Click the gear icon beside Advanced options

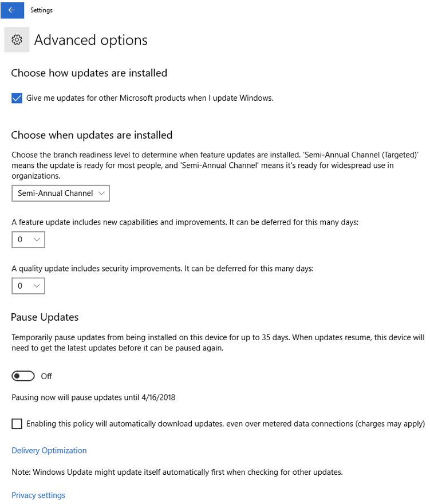(x=17, y=40)
